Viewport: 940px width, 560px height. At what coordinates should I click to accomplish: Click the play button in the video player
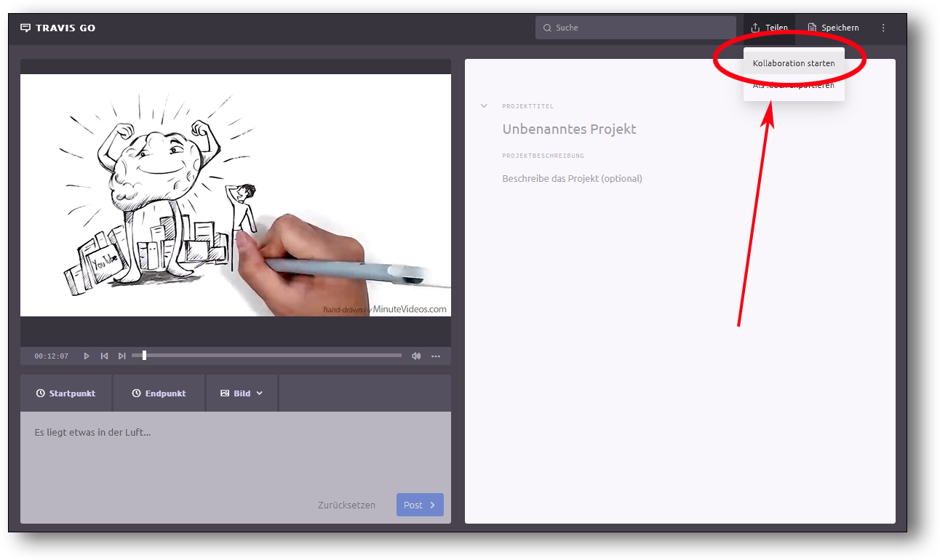tap(87, 356)
